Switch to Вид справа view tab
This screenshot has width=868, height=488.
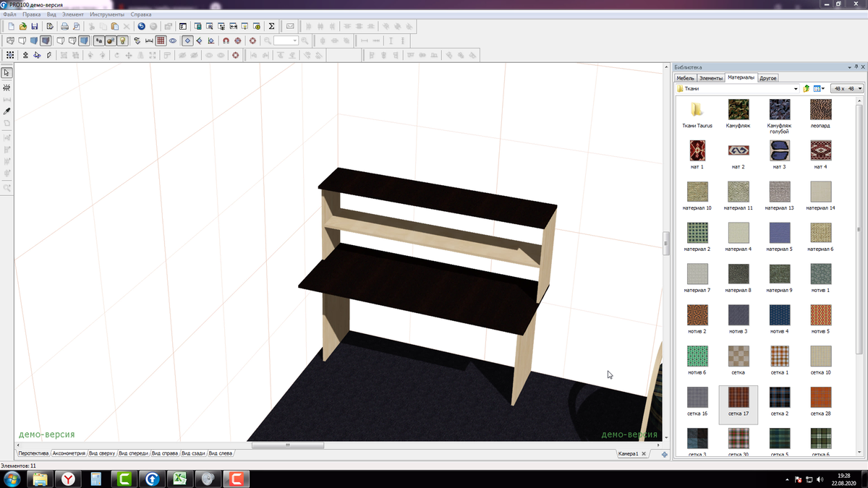point(165,453)
